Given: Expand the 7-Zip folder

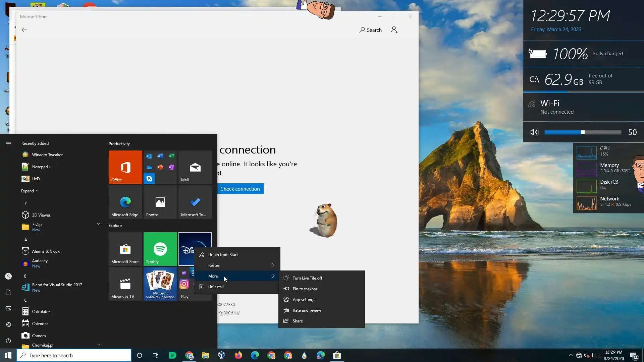Looking at the screenshot, I should (98, 224).
